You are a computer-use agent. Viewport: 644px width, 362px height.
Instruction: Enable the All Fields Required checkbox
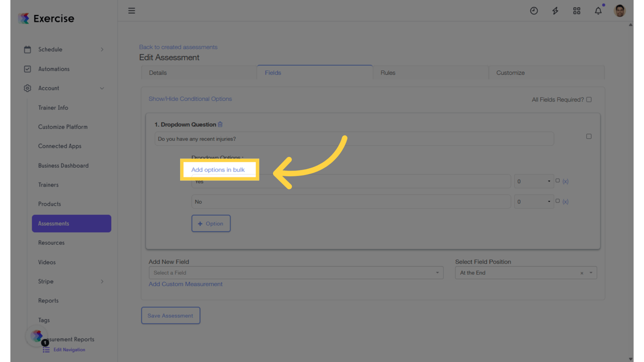click(589, 99)
